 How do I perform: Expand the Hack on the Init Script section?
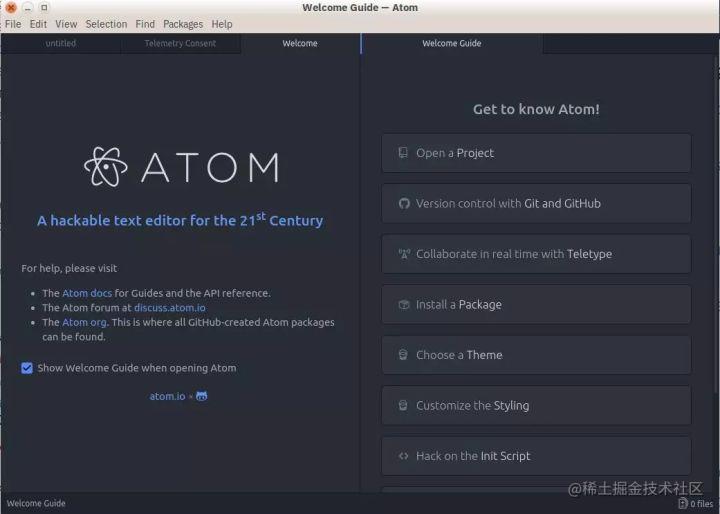[536, 456]
